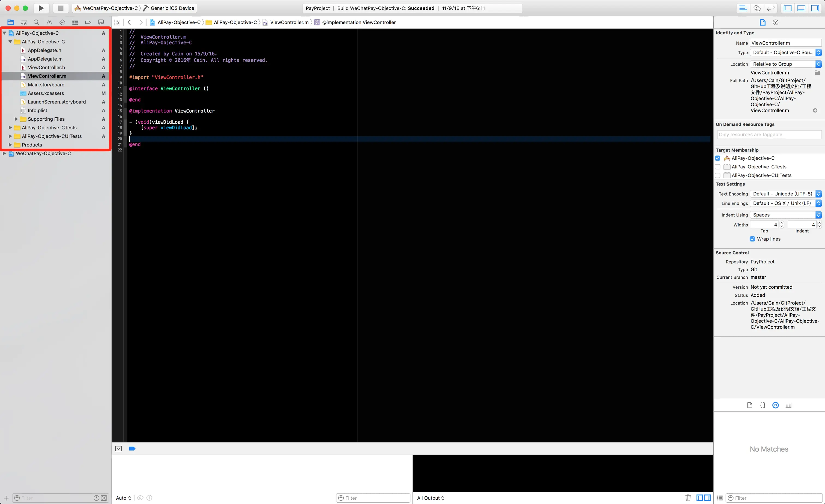Expand the Supporting Files folder

pyautogui.click(x=16, y=119)
